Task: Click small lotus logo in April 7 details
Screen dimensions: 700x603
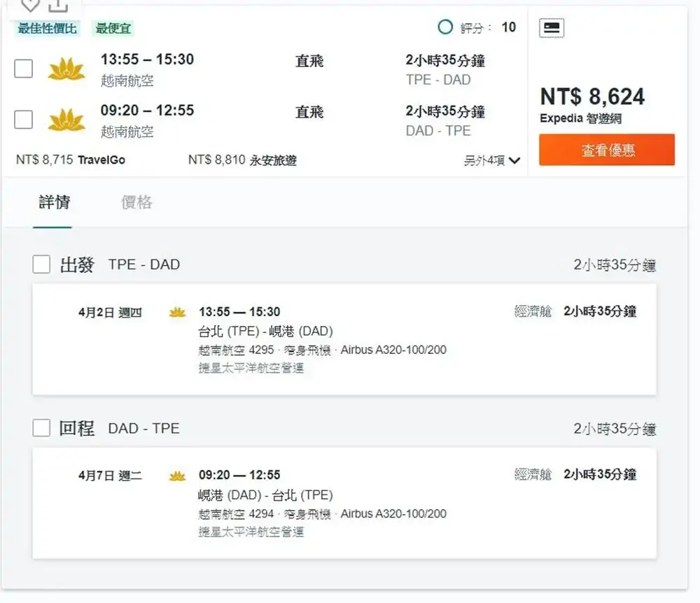Action: click(178, 476)
